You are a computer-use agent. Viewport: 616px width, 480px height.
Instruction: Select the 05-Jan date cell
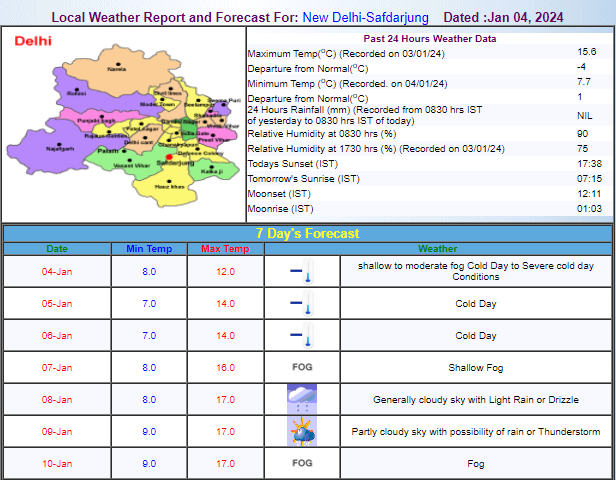pyautogui.click(x=57, y=304)
